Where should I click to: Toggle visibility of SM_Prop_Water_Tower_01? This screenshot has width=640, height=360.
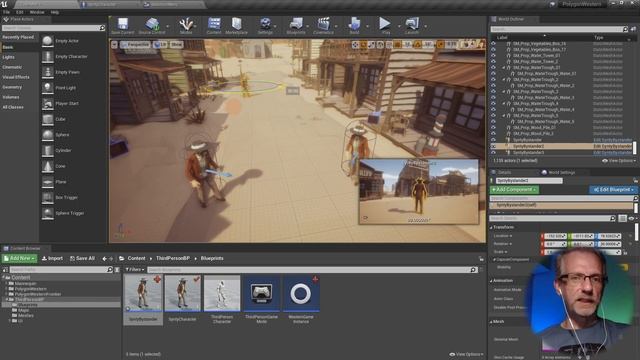tap(493, 56)
